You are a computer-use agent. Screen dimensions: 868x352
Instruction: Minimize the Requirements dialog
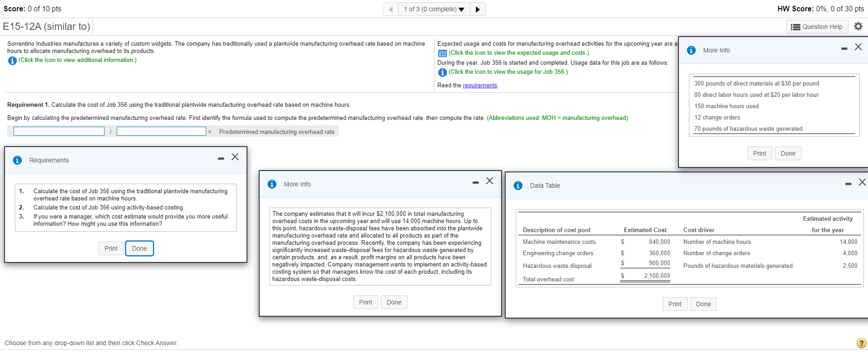click(221, 158)
